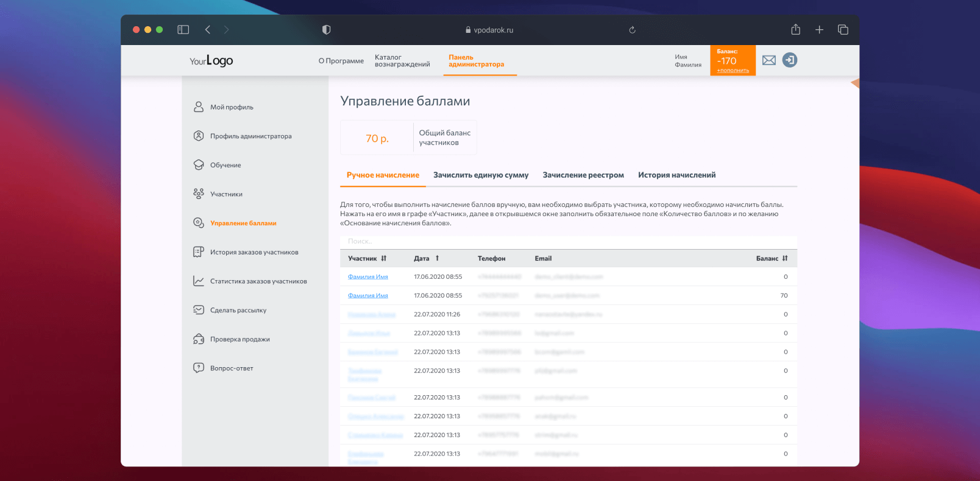Sort table by Баланс column arrows
Viewport: 980px width, 481px height.
(785, 258)
